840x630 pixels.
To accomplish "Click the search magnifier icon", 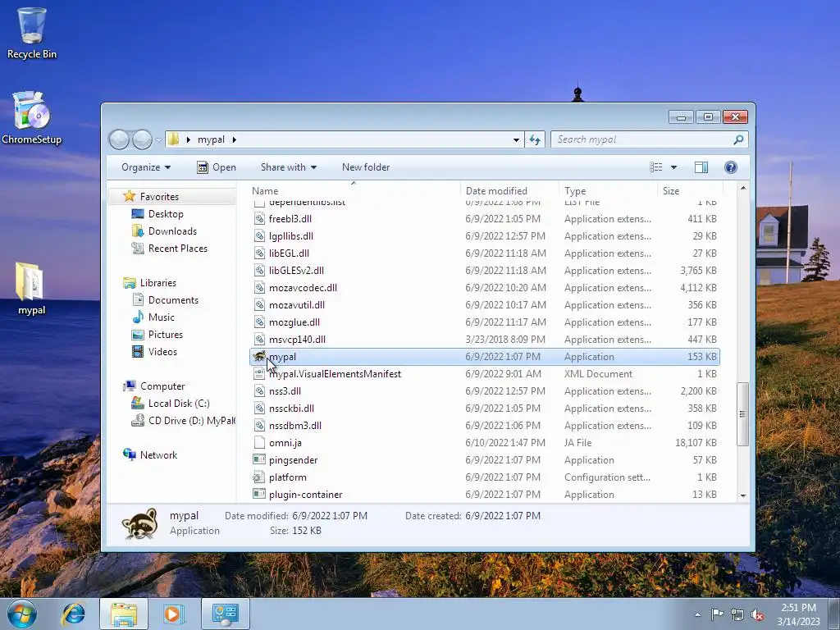I will click(x=738, y=139).
